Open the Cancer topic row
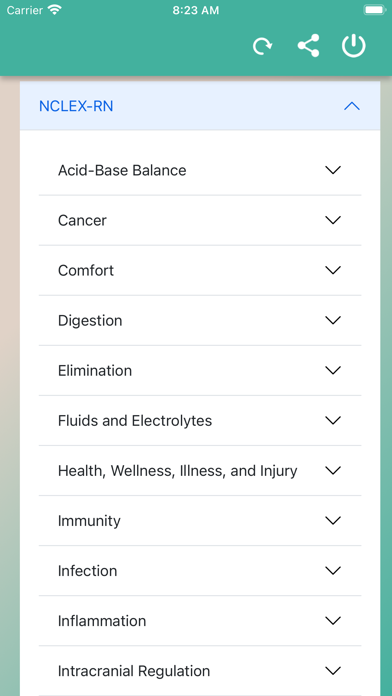The width and height of the screenshot is (392, 696). click(200, 220)
